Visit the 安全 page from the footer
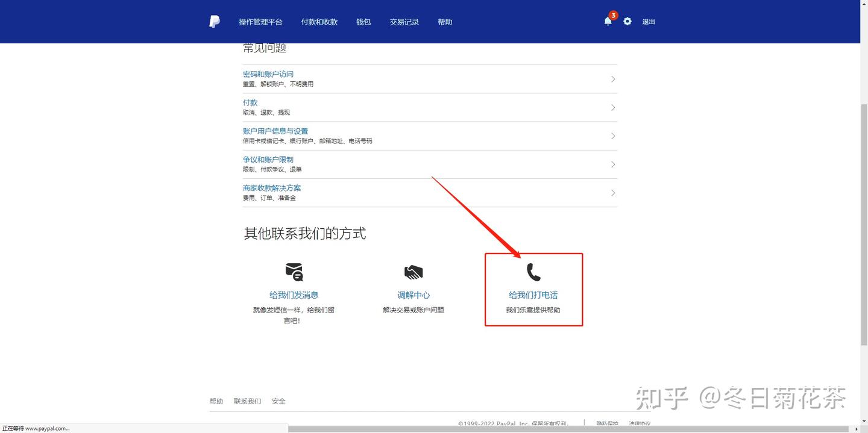The image size is (868, 433). (x=278, y=400)
